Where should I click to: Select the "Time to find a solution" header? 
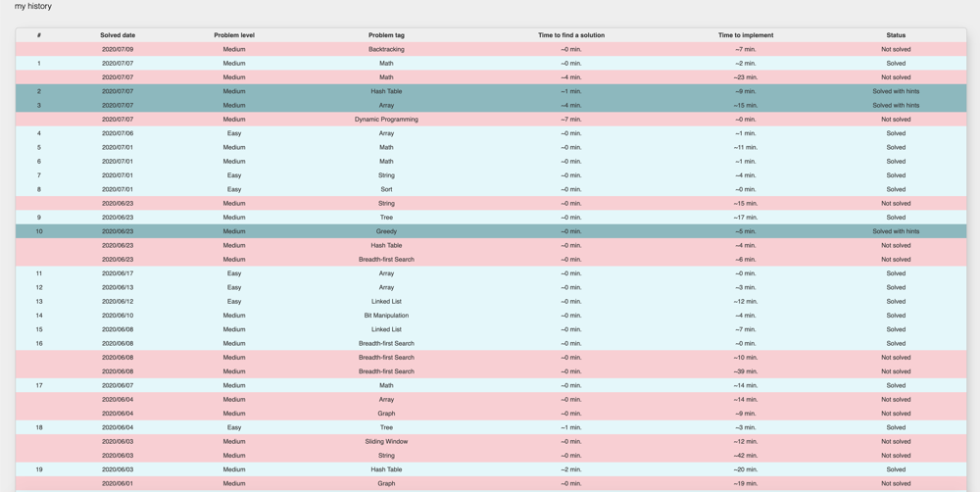571,35
